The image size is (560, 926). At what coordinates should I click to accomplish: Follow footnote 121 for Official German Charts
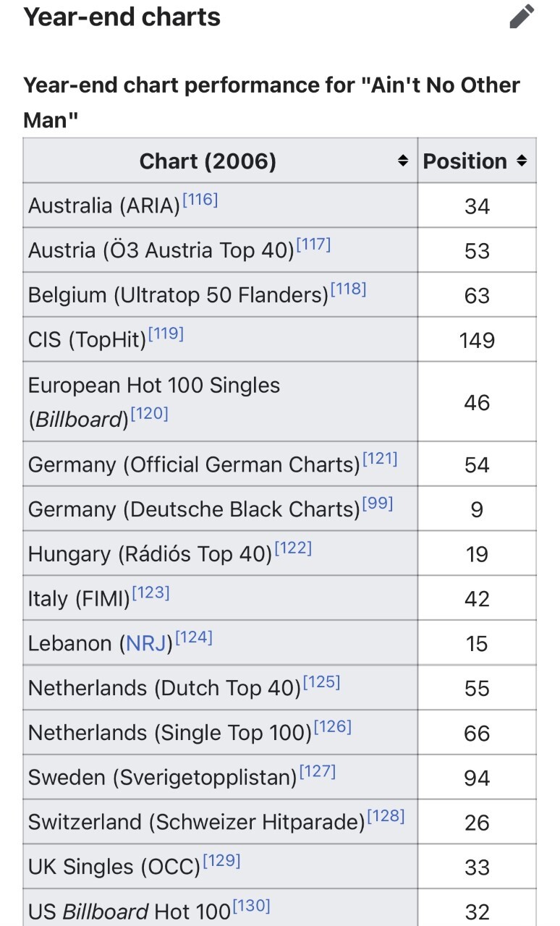pyautogui.click(x=380, y=459)
